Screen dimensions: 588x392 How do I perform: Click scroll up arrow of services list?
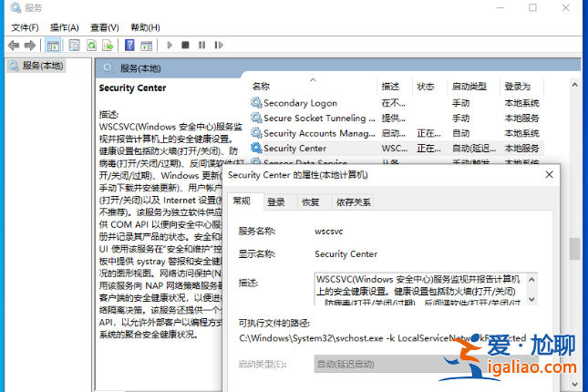[574, 85]
